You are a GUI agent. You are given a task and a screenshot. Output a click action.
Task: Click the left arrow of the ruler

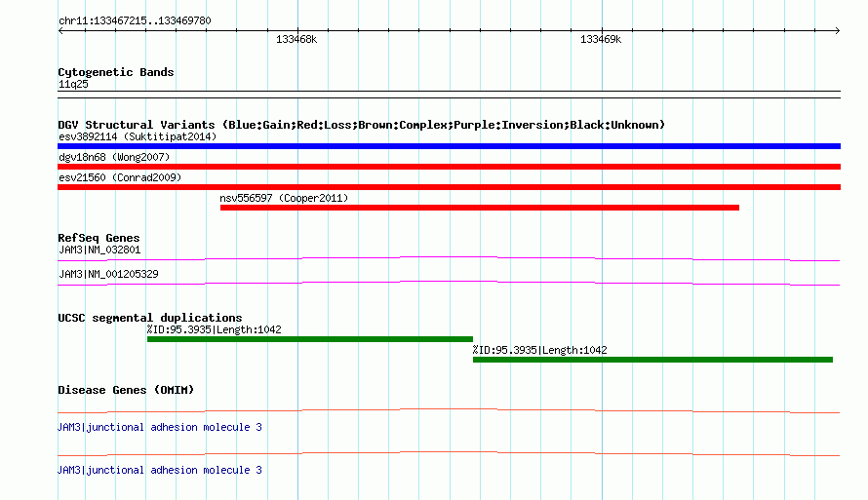click(60, 31)
